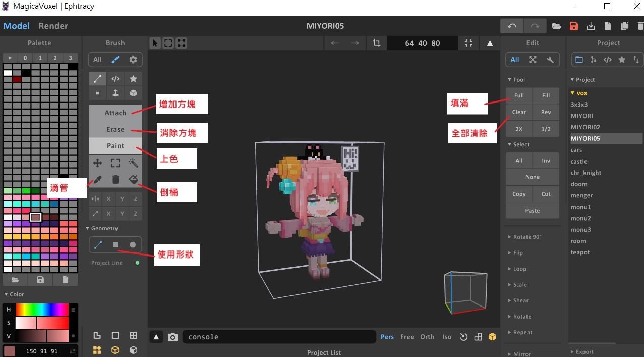Expand the Flip section
Screen dimensions: 644x357
pos(515,253)
